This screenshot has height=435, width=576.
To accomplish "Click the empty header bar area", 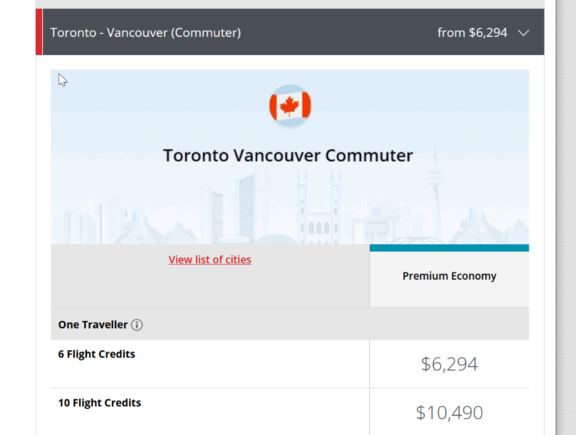I will [x=338, y=32].
